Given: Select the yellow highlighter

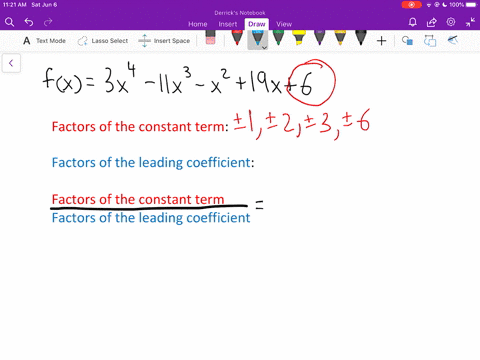Looking at the screenshot, I should 299,38.
